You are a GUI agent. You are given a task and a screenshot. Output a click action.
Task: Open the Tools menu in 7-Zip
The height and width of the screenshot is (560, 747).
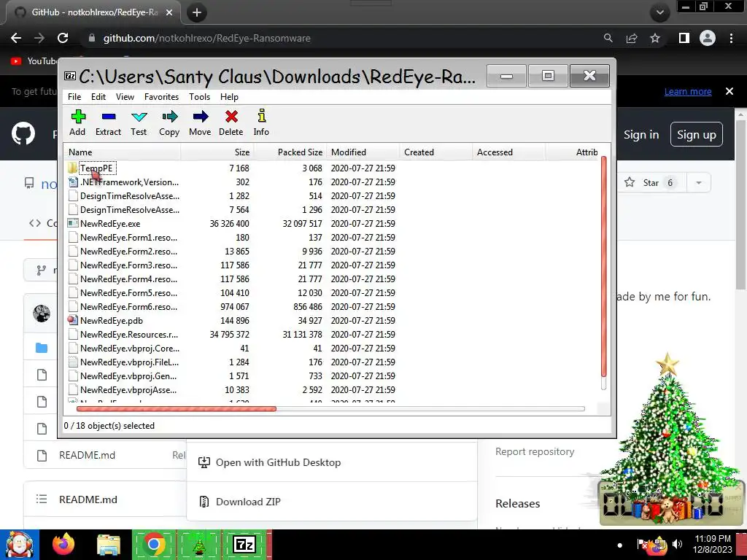[x=199, y=97]
